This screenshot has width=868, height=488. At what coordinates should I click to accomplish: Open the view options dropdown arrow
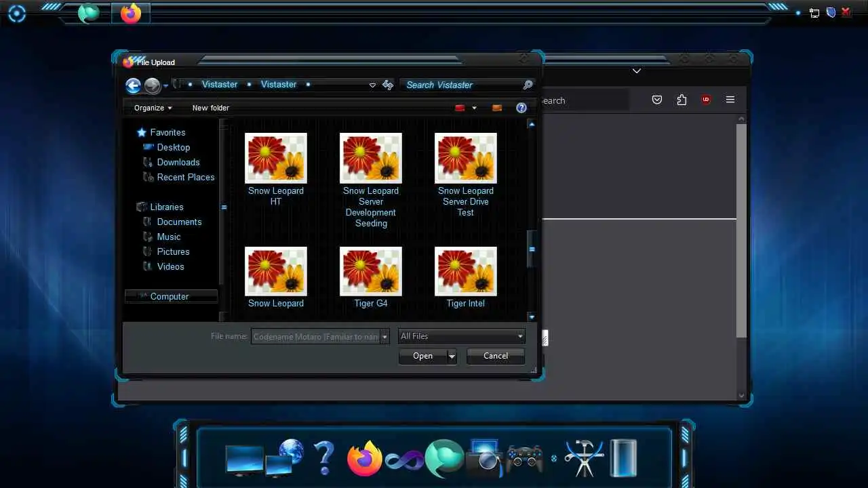coord(474,108)
